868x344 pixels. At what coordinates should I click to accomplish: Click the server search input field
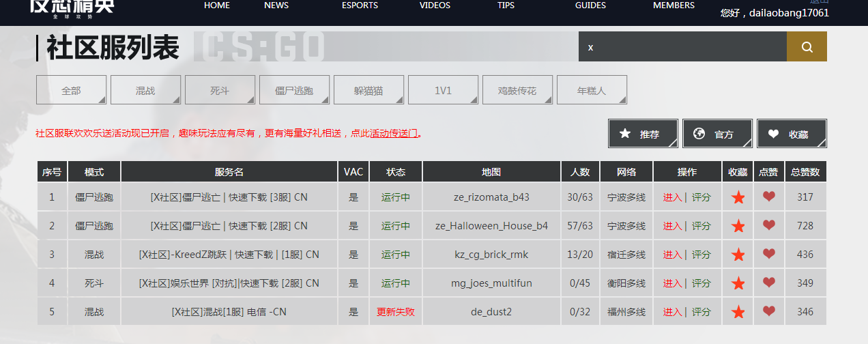coord(682,47)
